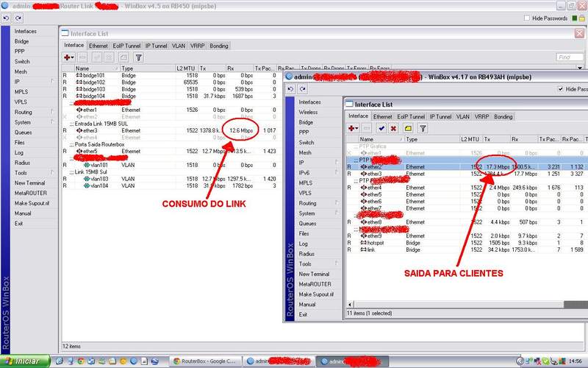Sort by the L2 MTU column header in the back window
The width and height of the screenshot is (588, 368).
[x=187, y=68]
